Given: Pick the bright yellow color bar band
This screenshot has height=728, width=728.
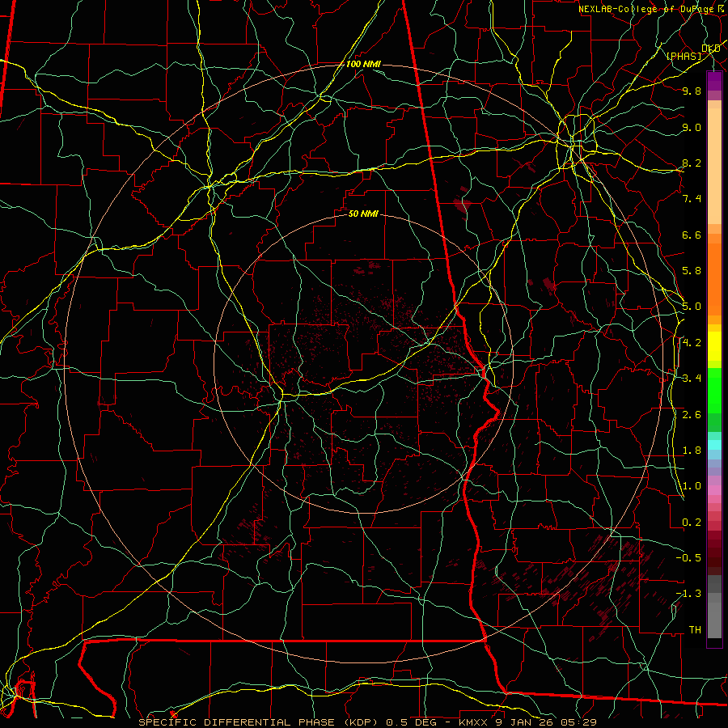Looking at the screenshot, I should point(714,346).
